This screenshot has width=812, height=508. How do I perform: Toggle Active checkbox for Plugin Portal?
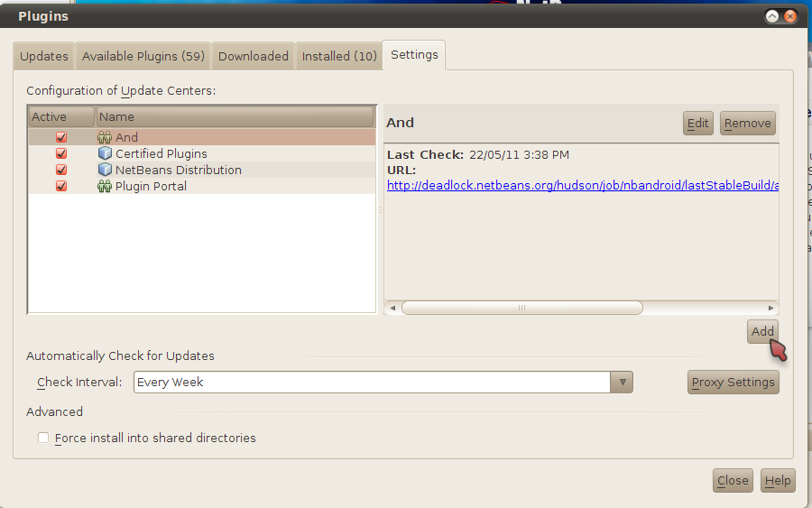pos(61,186)
